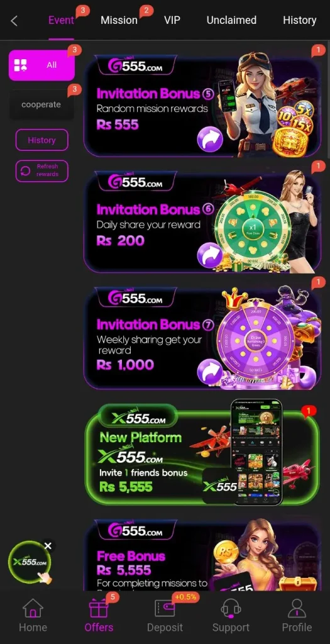The image size is (330, 644).
Task: Open the Free Bonus Rs 5,555 banner
Action: 202,555
